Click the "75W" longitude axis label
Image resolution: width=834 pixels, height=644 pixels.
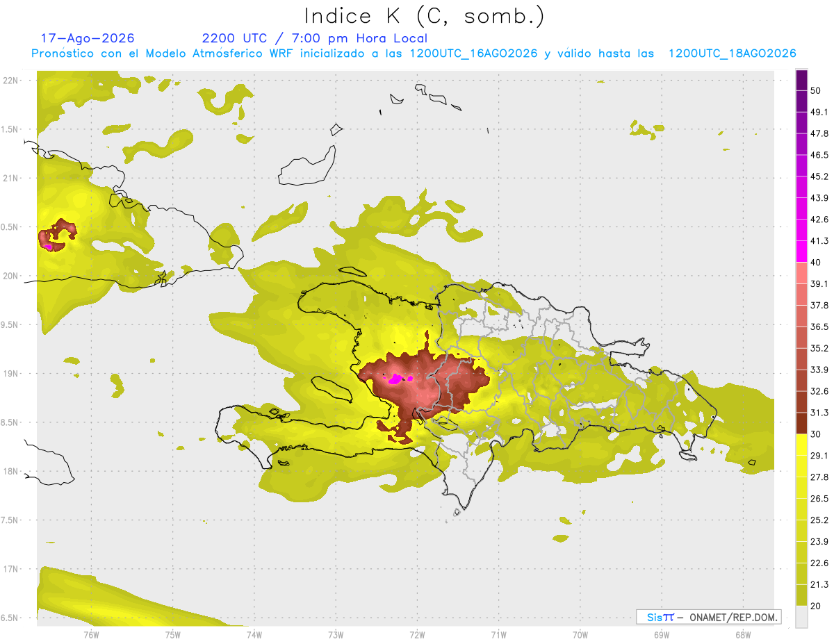tap(172, 635)
